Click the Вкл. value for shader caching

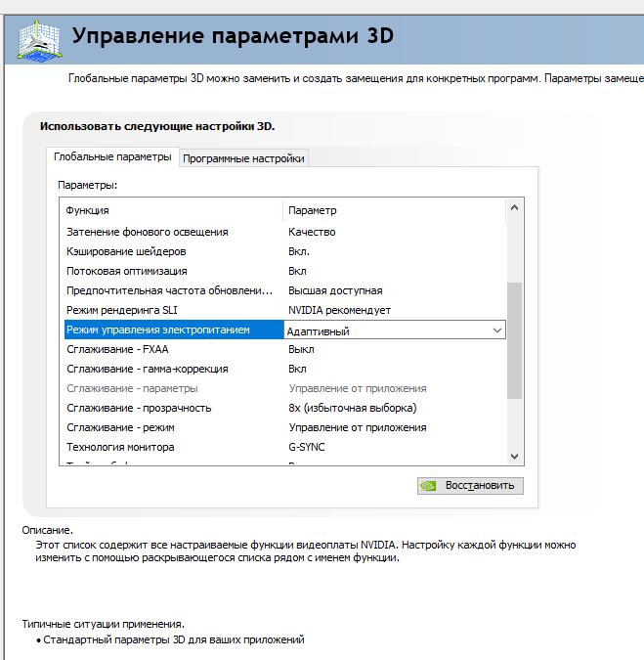pos(299,251)
